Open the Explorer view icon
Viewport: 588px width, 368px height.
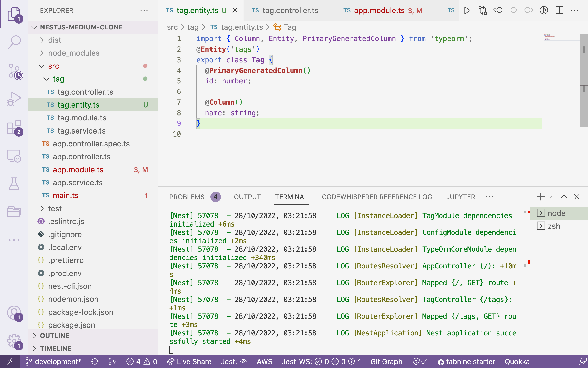pyautogui.click(x=14, y=14)
